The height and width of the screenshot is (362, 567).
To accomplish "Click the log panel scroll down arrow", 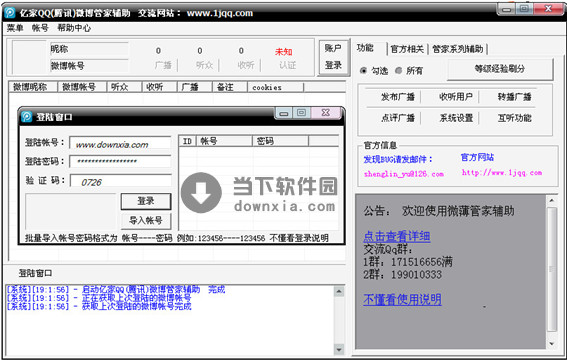I will (x=339, y=350).
